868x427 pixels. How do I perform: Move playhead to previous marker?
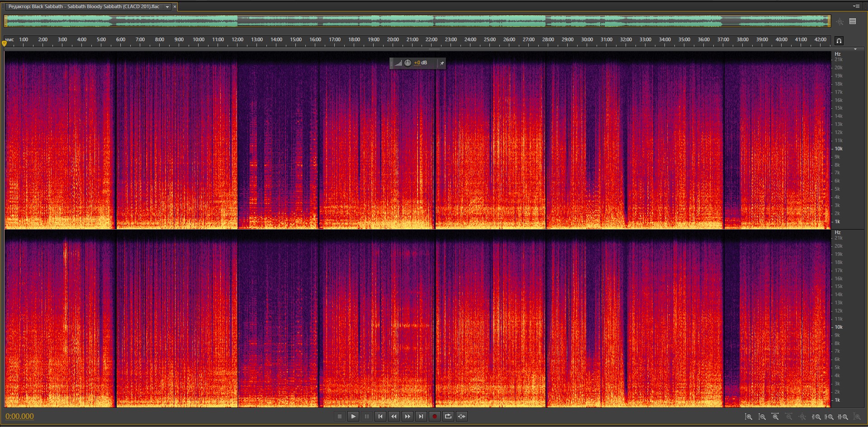[x=380, y=417]
